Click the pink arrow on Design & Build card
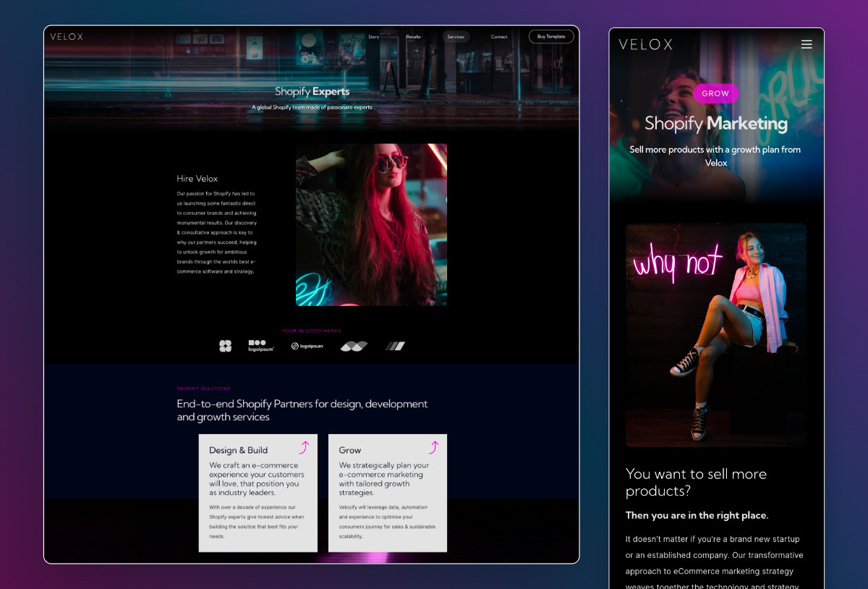 coord(305,447)
